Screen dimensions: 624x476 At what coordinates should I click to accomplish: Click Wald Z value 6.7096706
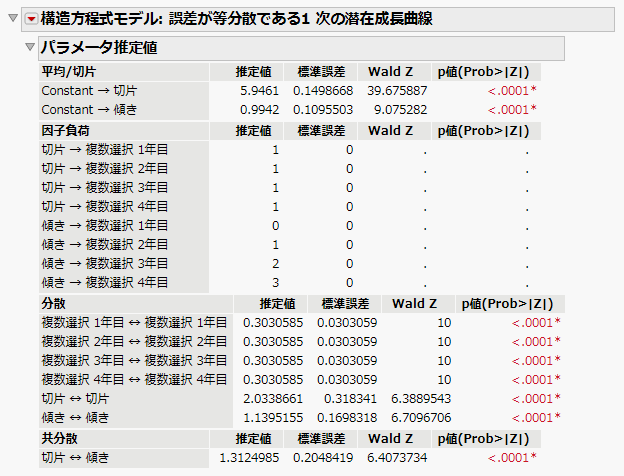click(x=421, y=418)
